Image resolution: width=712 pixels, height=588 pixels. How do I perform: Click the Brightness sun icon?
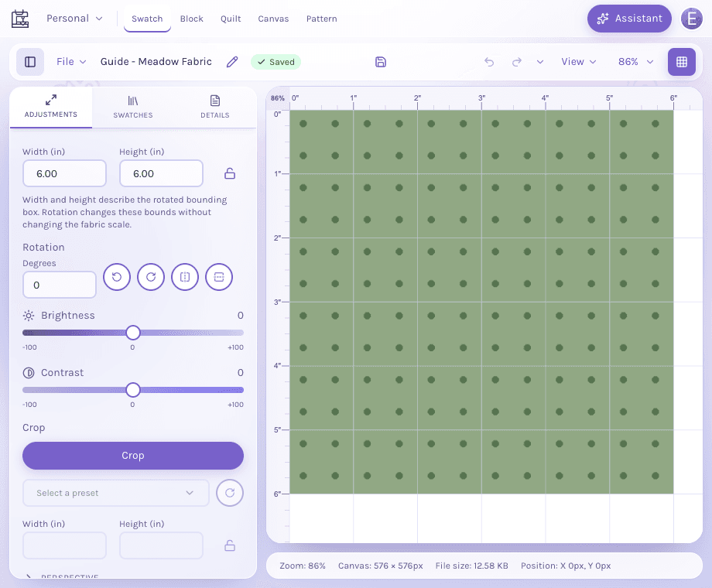(x=29, y=316)
